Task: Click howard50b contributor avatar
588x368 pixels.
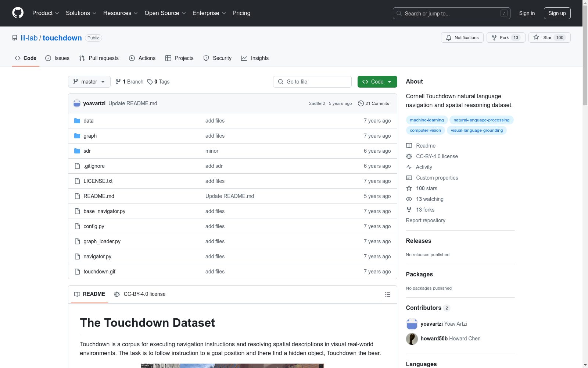Action: [x=412, y=339]
